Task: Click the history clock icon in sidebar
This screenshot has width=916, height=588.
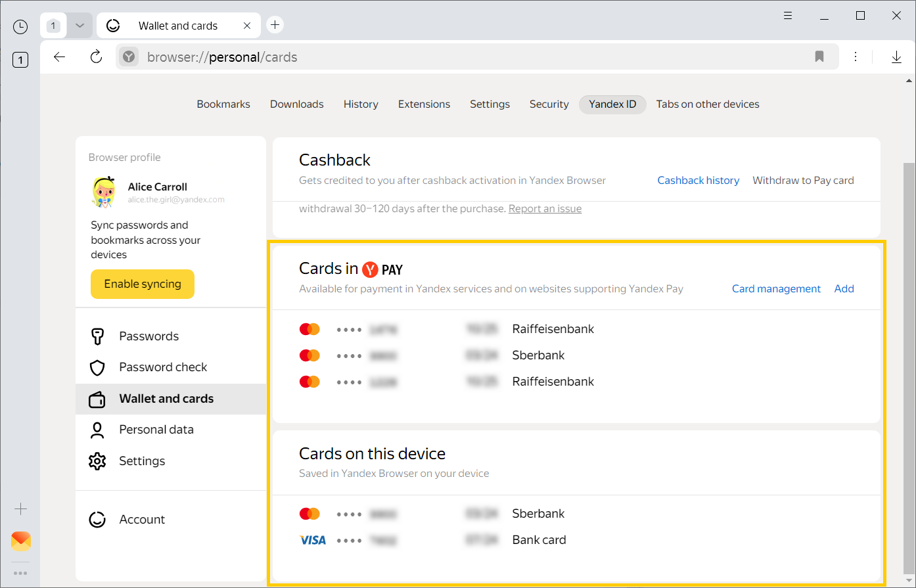Action: tap(20, 26)
